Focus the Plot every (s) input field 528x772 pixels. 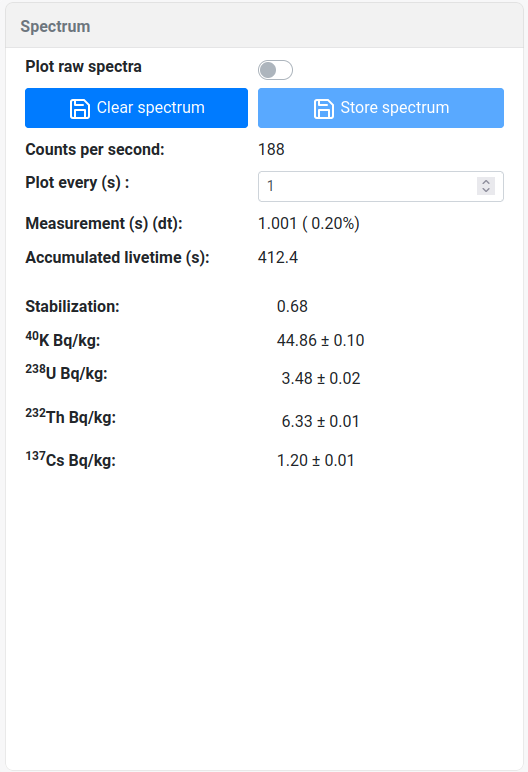(381, 186)
